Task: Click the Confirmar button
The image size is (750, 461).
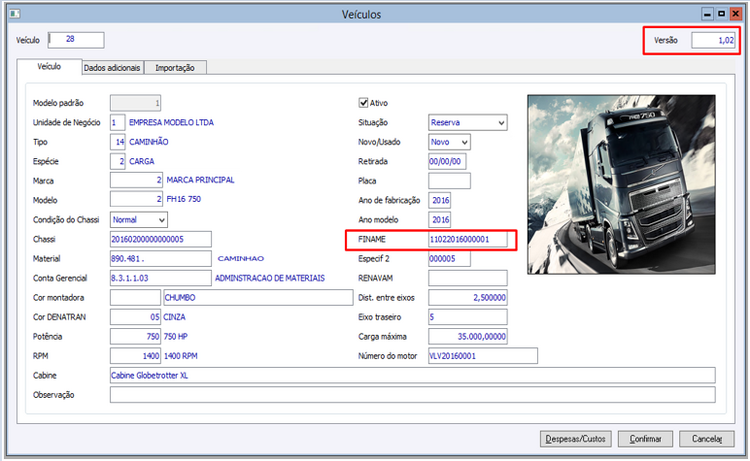Action: coord(645,439)
